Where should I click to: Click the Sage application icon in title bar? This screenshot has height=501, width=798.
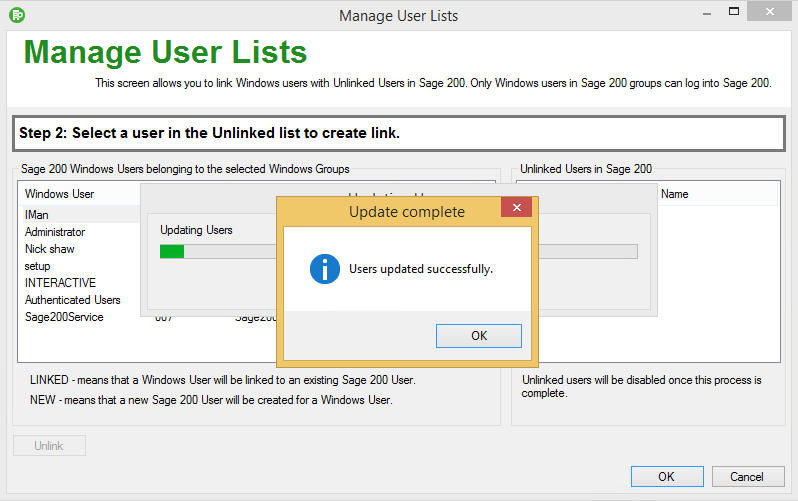pyautogui.click(x=16, y=15)
